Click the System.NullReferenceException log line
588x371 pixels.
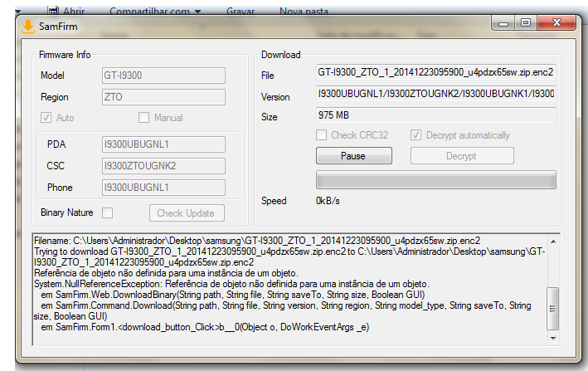[231, 284]
